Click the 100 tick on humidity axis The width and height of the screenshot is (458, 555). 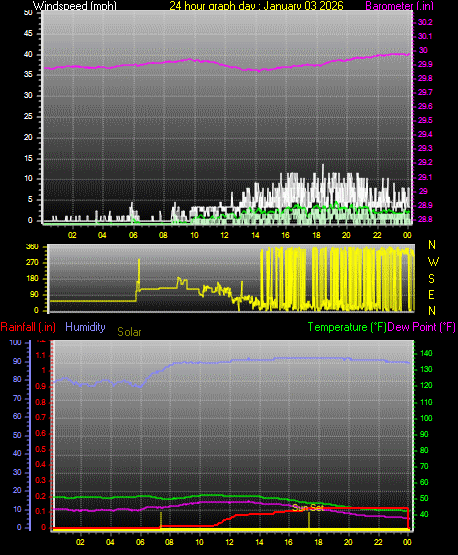(15, 343)
